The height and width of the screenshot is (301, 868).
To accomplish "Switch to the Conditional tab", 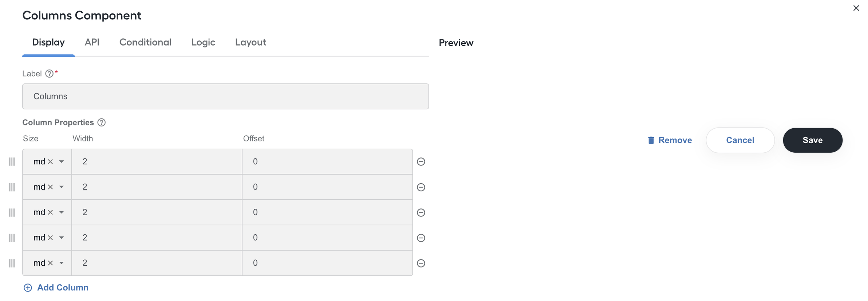I will [x=145, y=42].
